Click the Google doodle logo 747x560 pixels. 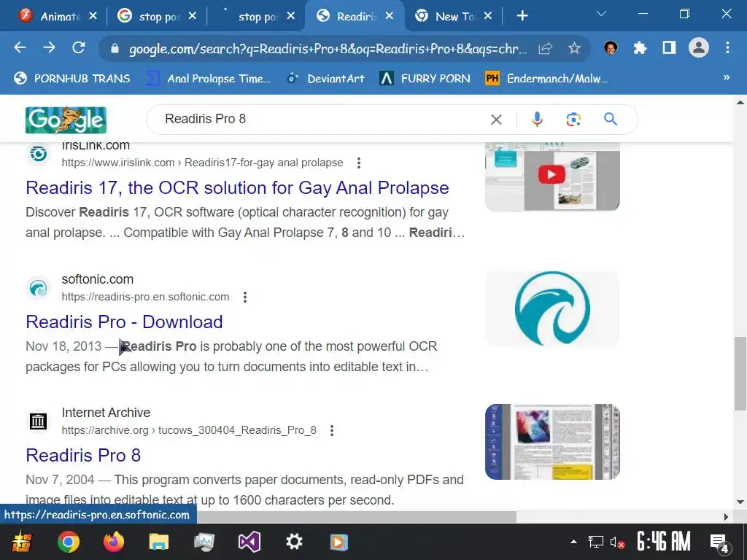66,120
